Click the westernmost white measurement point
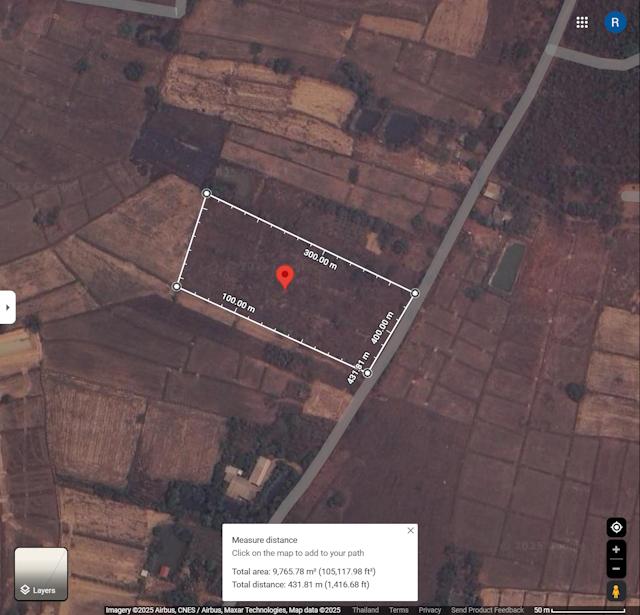This screenshot has width=640, height=615. (177, 287)
